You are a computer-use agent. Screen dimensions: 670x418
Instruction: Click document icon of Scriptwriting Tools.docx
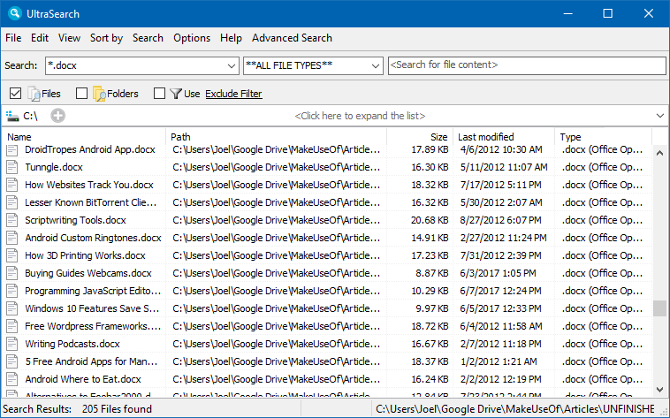[12, 220]
